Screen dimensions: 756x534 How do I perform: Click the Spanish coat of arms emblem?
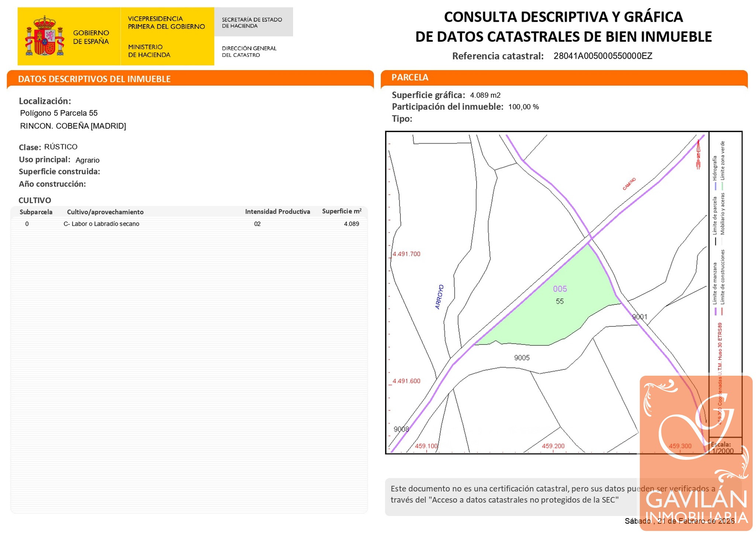coord(45,36)
